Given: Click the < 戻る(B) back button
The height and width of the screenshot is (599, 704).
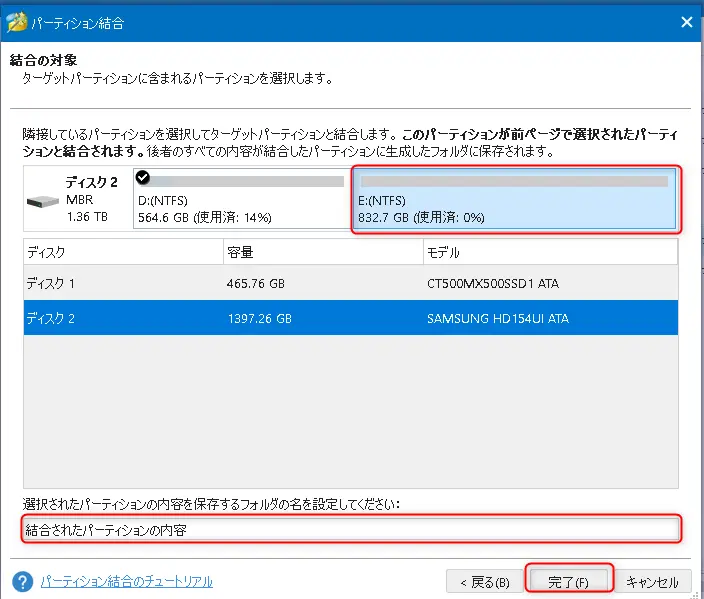Looking at the screenshot, I should (x=485, y=582).
